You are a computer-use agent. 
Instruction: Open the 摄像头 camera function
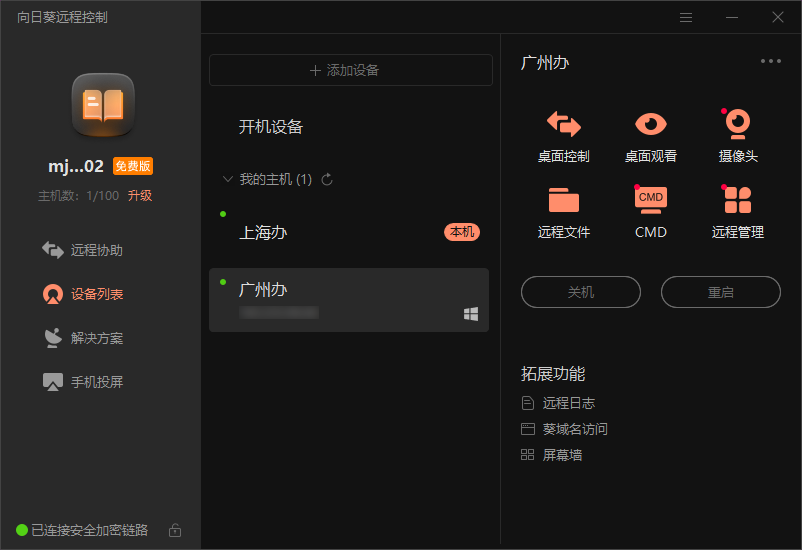737,135
